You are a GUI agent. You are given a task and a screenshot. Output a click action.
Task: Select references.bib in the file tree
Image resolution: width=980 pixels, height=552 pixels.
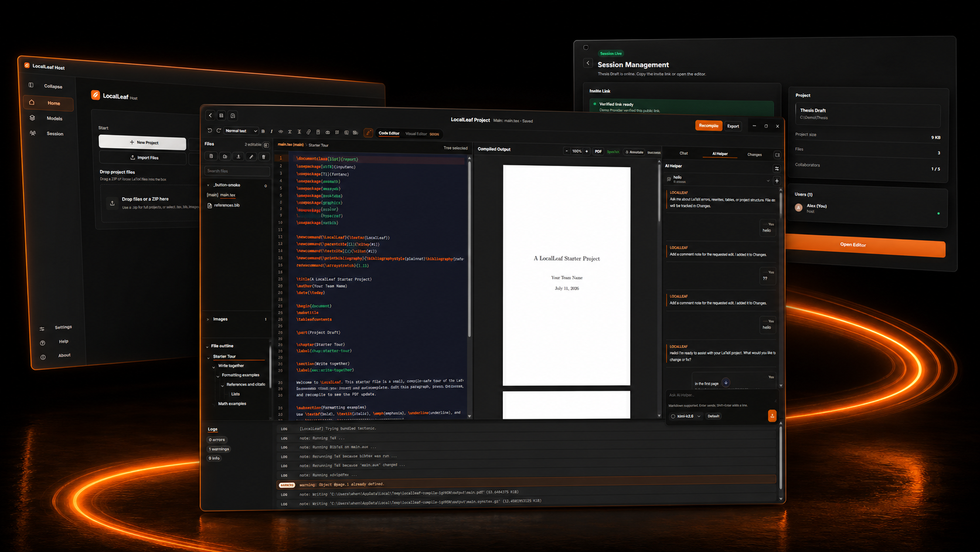(x=227, y=205)
